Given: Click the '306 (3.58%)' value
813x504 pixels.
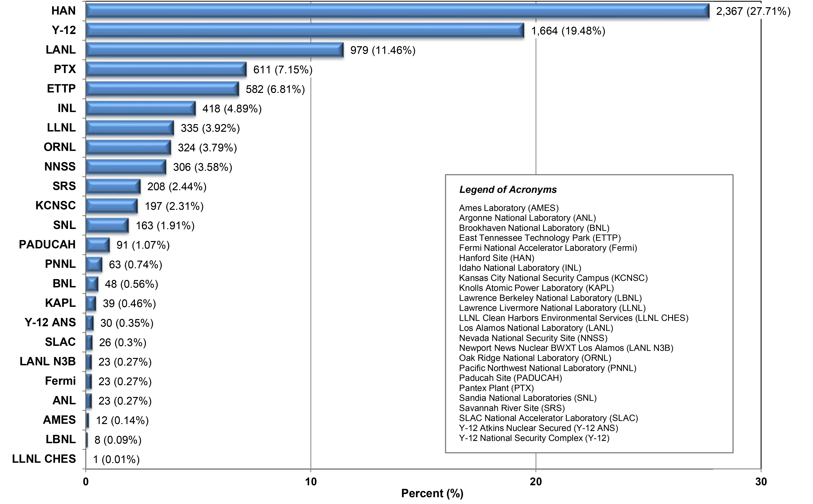Looking at the screenshot, I should click(202, 167).
